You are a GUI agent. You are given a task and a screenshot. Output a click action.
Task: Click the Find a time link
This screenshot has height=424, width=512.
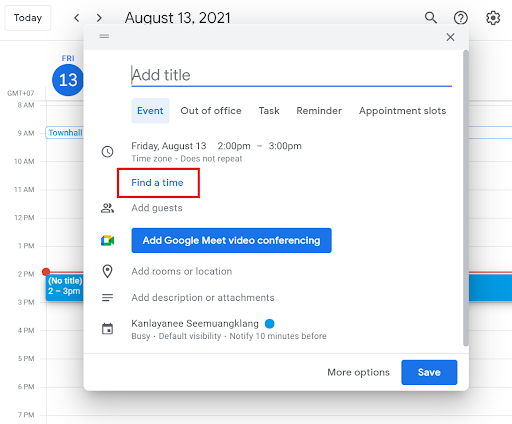point(157,183)
